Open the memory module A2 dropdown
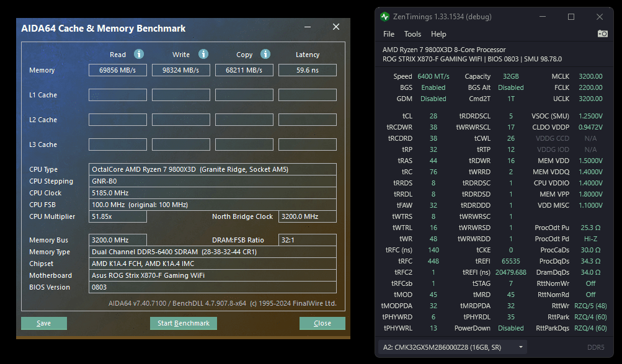 tap(453, 347)
